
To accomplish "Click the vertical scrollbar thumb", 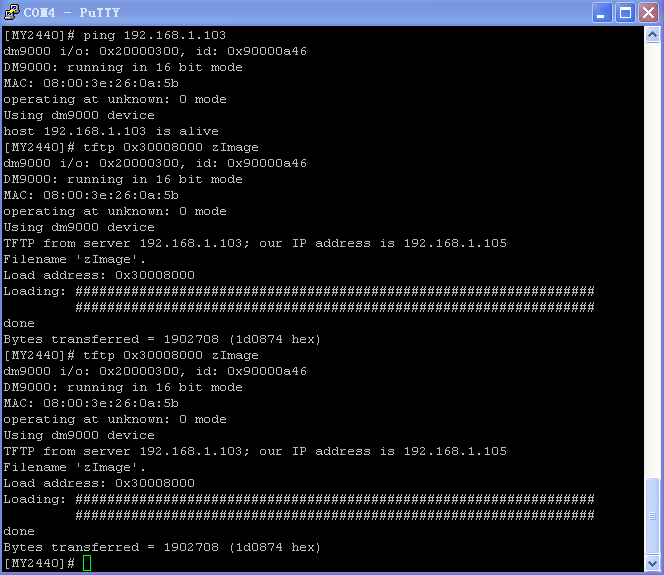I will coord(652,515).
